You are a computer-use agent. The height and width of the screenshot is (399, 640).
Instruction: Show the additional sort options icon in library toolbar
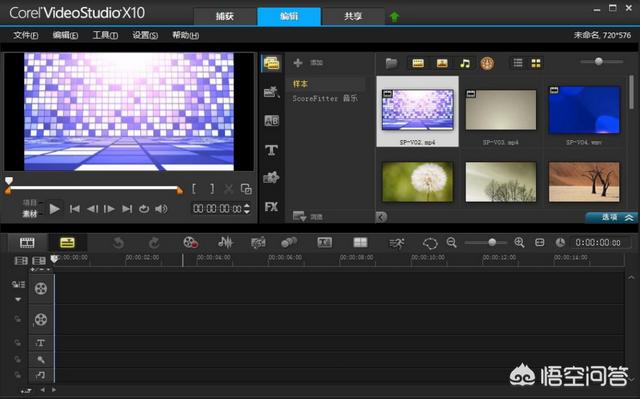click(487, 63)
